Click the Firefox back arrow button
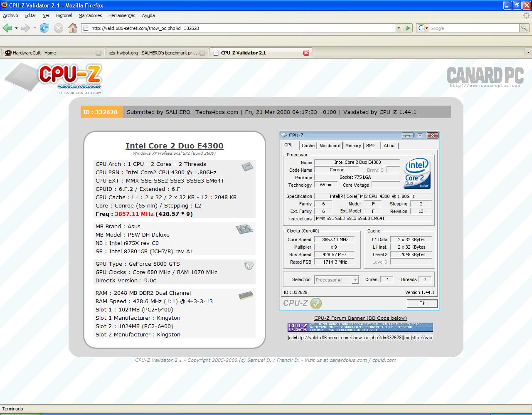This screenshot has width=532, height=415. (7, 28)
